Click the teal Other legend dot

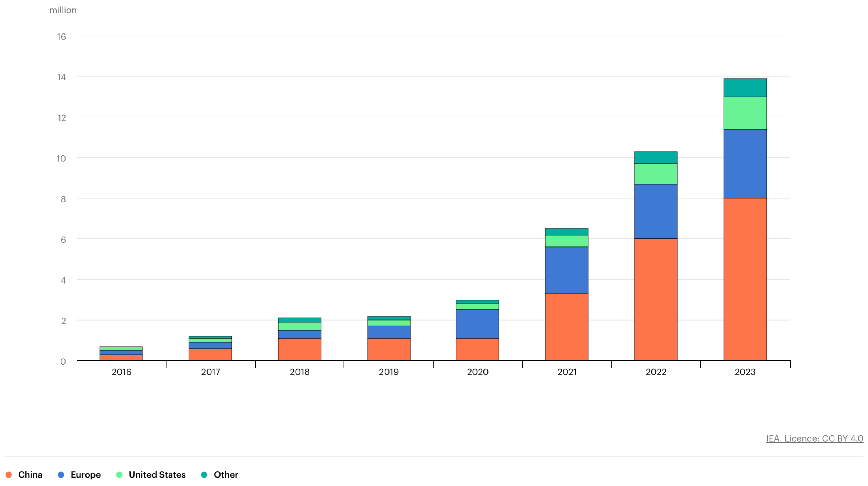pos(204,475)
